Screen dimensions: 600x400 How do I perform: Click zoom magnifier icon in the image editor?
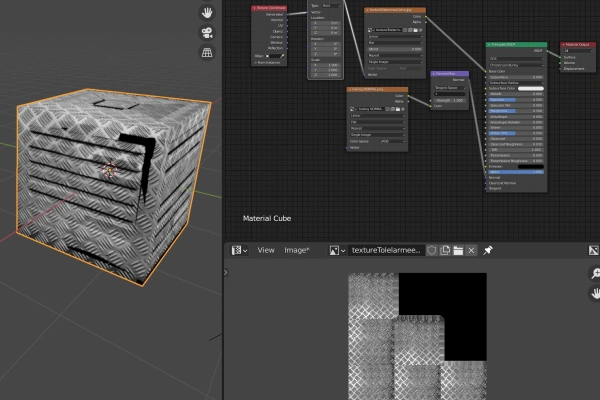tap(593, 272)
